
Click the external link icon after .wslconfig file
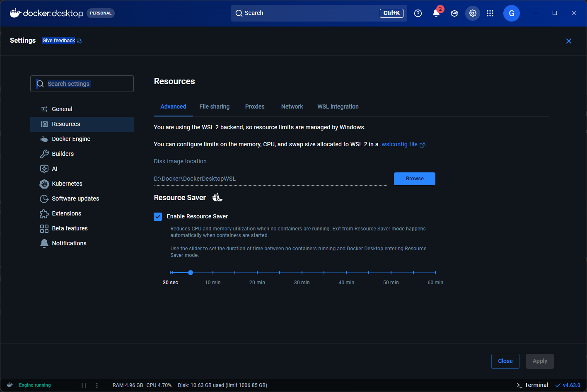pos(422,145)
